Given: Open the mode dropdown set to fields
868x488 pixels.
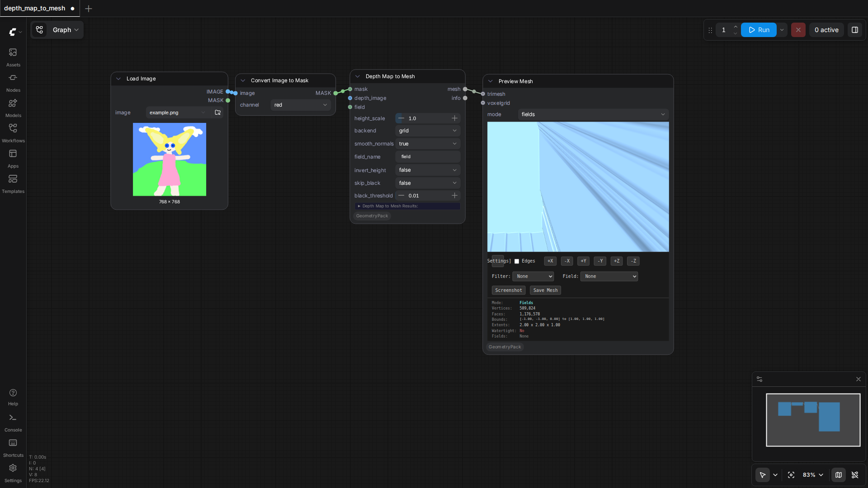Looking at the screenshot, I should point(593,114).
